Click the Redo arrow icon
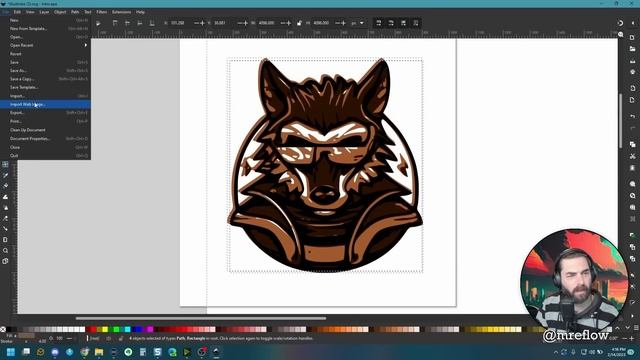The image size is (640, 360). [632, 128]
